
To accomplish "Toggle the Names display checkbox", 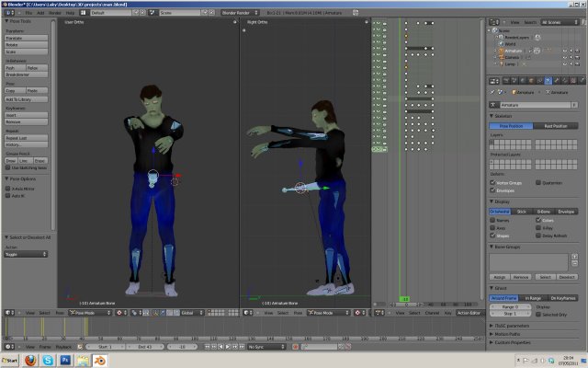I will pyautogui.click(x=492, y=220).
